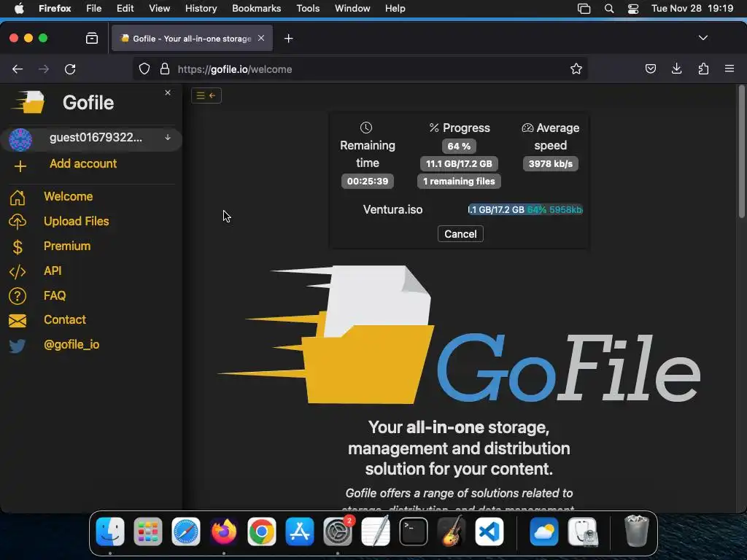Open the Apple menu

tap(19, 8)
